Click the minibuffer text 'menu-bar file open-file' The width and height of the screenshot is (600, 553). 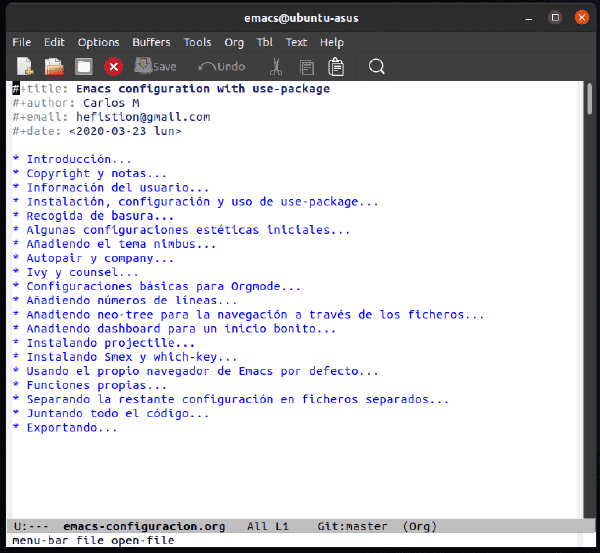93,541
